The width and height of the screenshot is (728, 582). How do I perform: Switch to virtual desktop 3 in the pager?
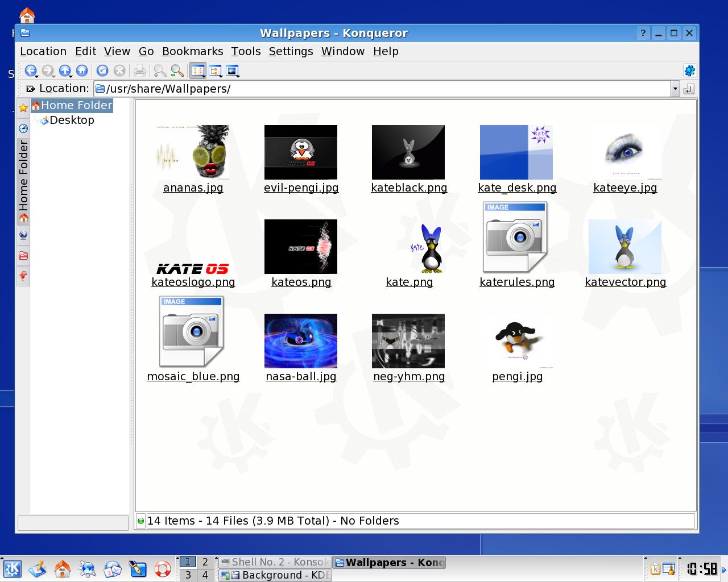(x=188, y=575)
